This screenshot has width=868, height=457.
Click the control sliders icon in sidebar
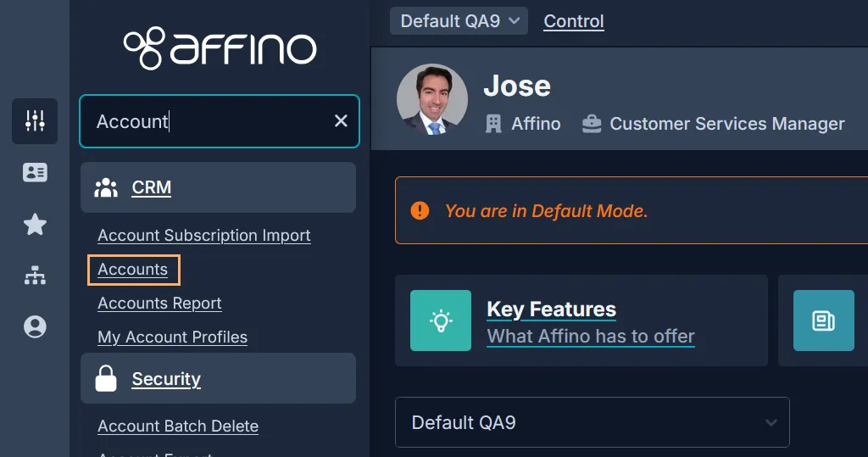[x=35, y=121]
